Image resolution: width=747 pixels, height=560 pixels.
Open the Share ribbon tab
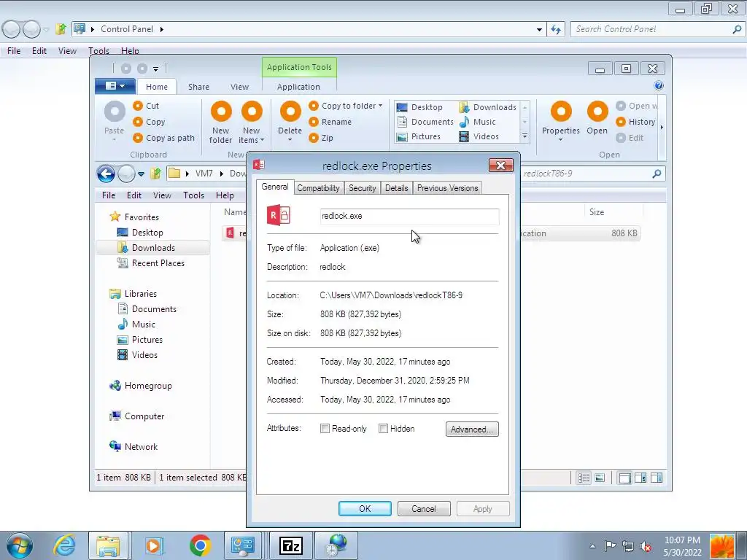click(x=198, y=87)
